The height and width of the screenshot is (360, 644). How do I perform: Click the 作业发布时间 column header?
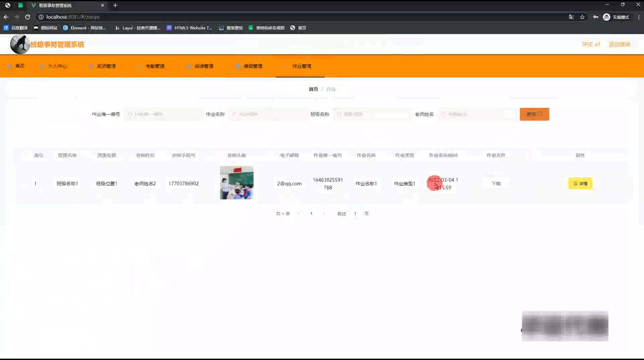point(443,155)
